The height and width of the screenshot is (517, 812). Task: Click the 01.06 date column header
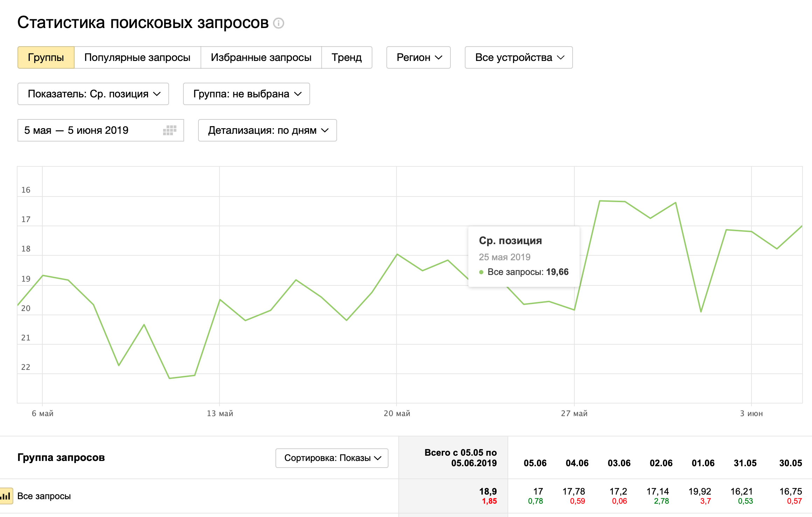[703, 463]
